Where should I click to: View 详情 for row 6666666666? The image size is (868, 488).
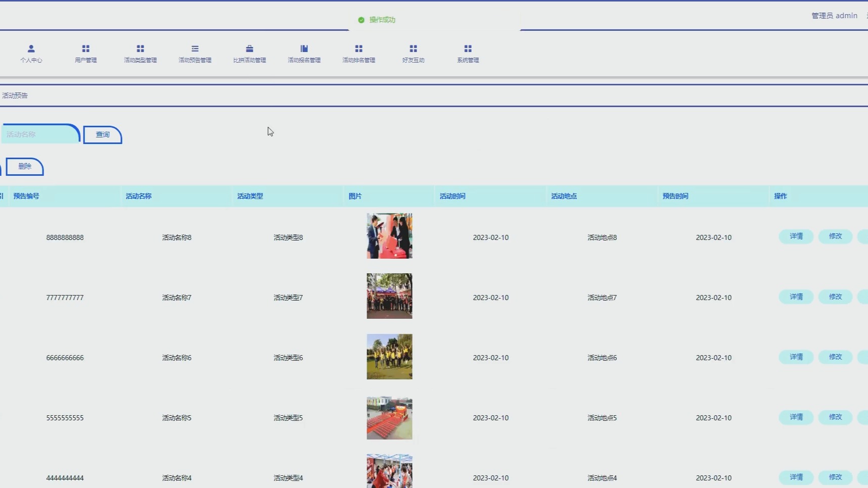click(x=796, y=357)
